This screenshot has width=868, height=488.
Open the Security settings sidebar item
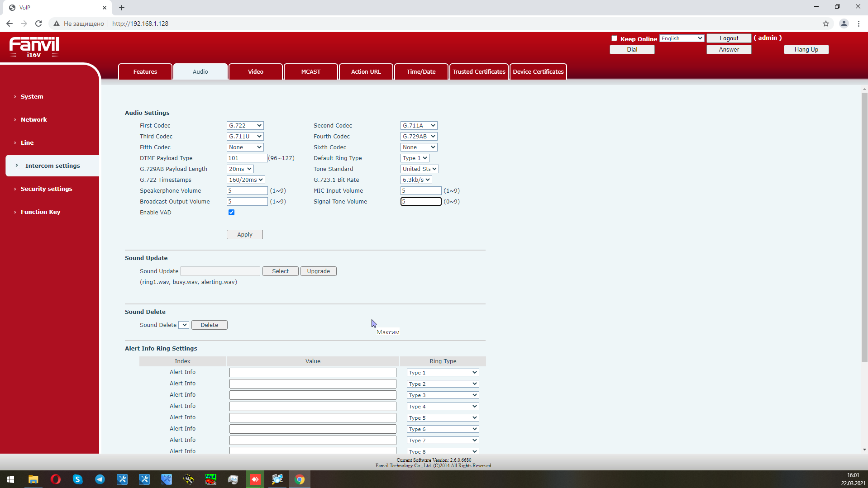(46, 189)
